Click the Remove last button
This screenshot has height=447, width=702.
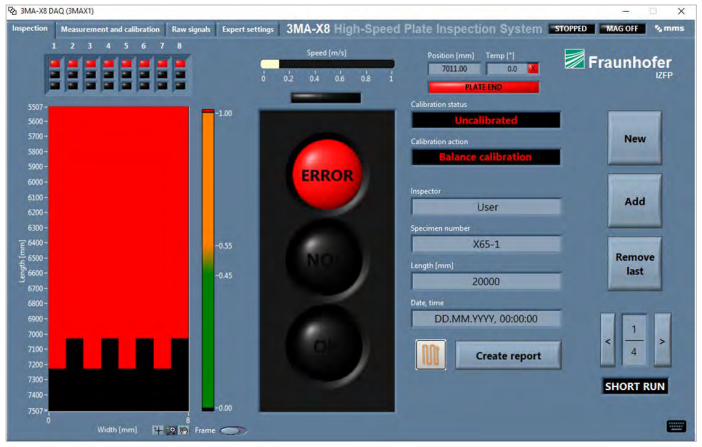(x=634, y=264)
